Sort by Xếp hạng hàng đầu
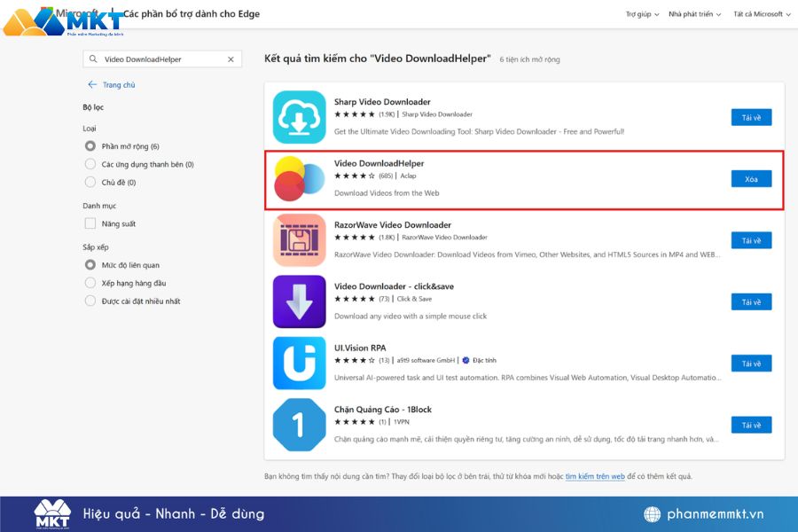The width and height of the screenshot is (798, 532). click(x=90, y=283)
